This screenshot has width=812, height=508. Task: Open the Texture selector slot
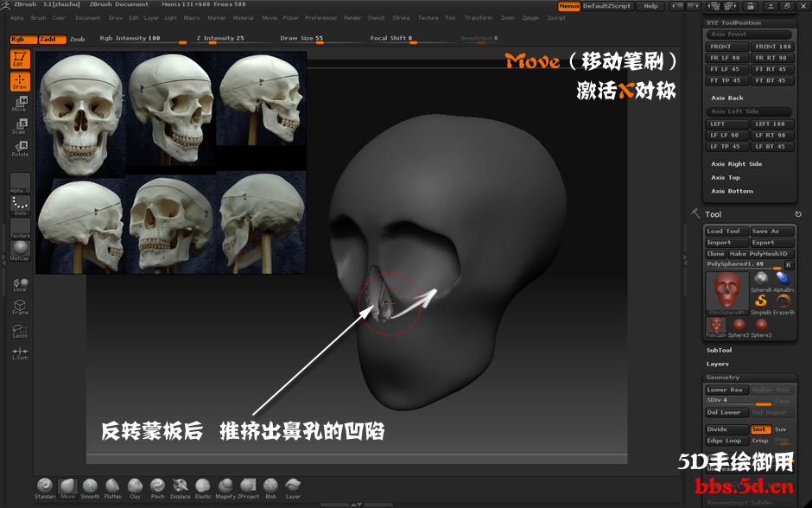click(x=20, y=228)
